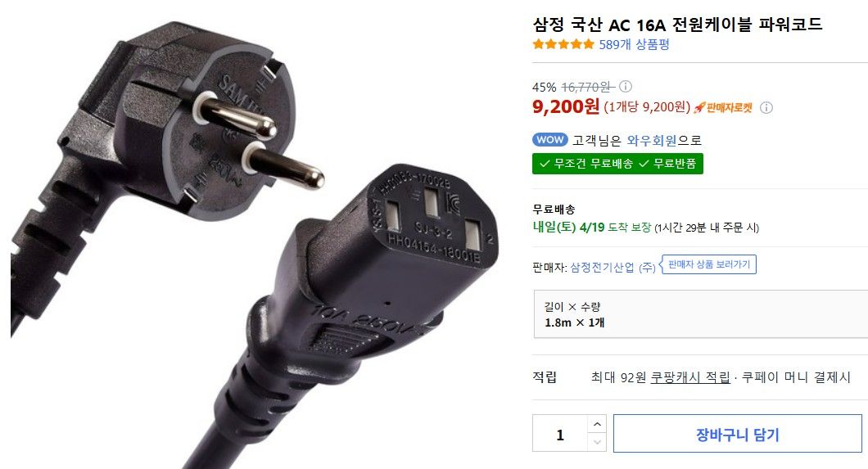868x469 pixels.
Task: Open the 와우회원 membership link
Action: pyautogui.click(x=652, y=141)
